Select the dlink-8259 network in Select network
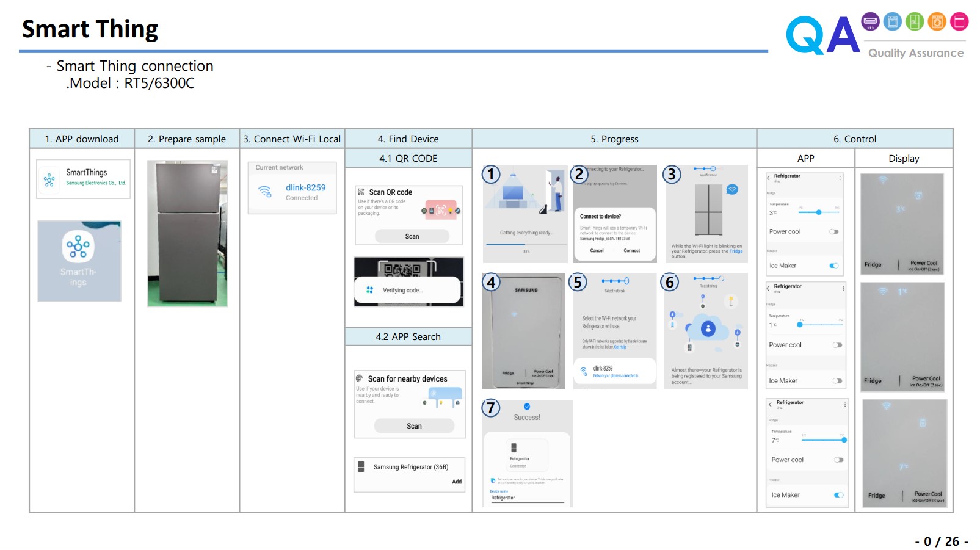Image resolution: width=980 pixels, height=550 pixels. 615,371
